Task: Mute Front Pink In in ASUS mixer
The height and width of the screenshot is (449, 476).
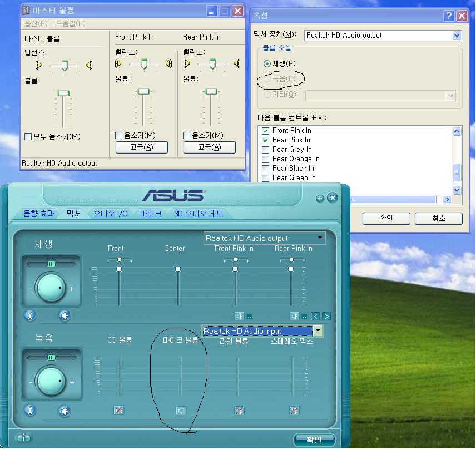Action: (240, 316)
